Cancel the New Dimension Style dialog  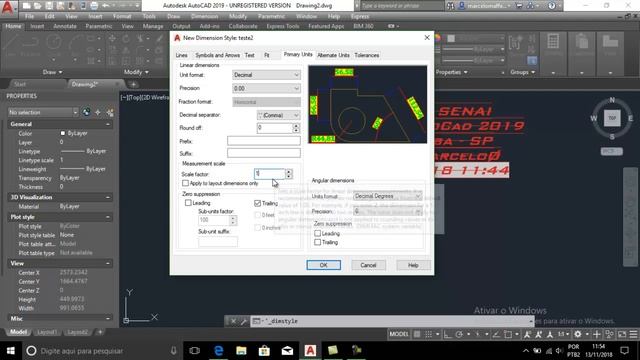pyautogui.click(x=368, y=265)
